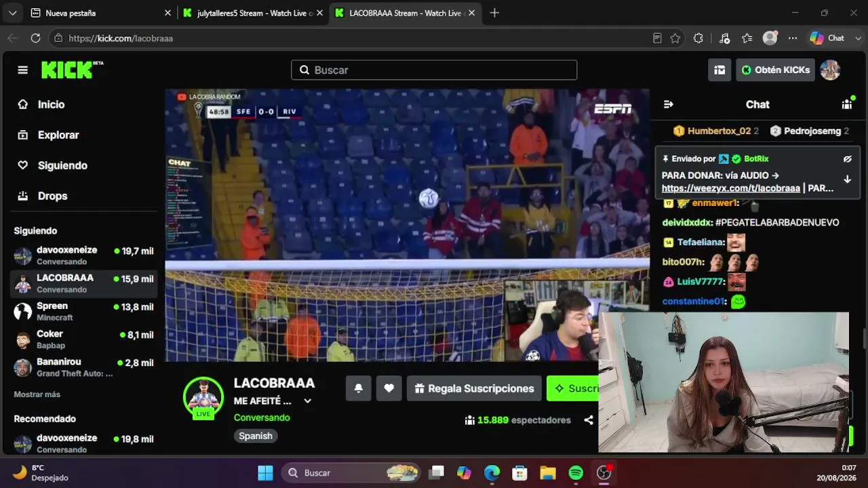Open the browser settings and more menu
The image size is (868, 488).
792,38
